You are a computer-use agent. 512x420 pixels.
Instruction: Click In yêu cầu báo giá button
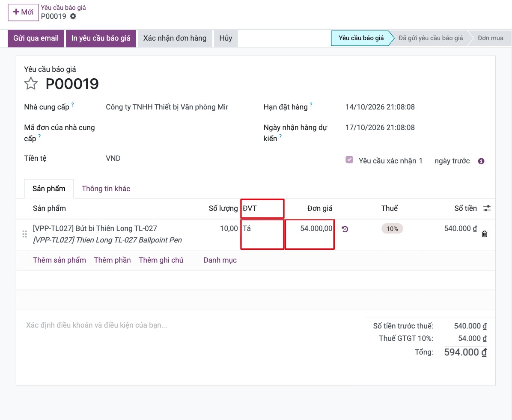point(101,38)
